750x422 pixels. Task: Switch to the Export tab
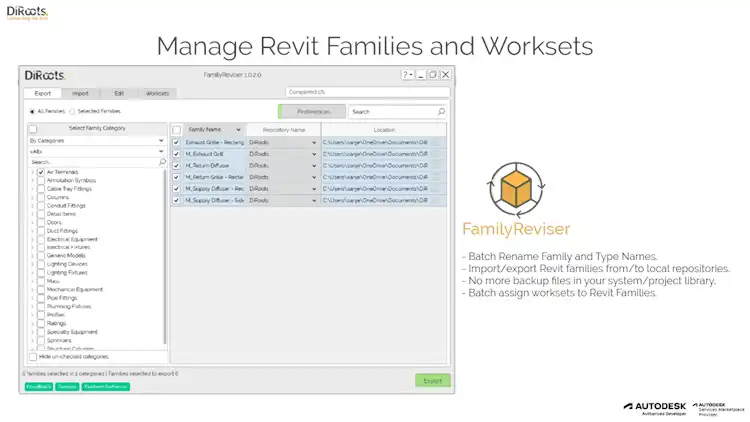point(43,93)
